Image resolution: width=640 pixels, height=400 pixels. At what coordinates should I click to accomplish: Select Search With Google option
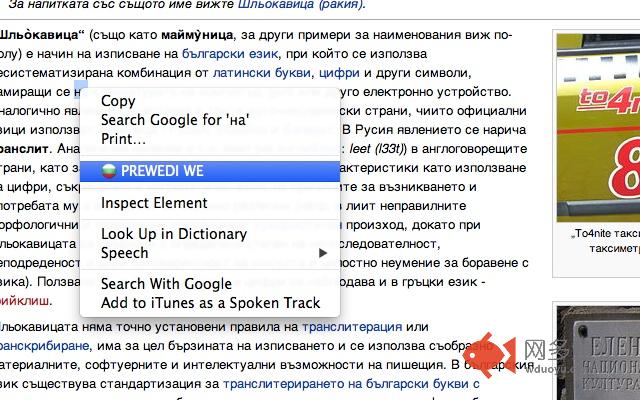click(x=166, y=284)
